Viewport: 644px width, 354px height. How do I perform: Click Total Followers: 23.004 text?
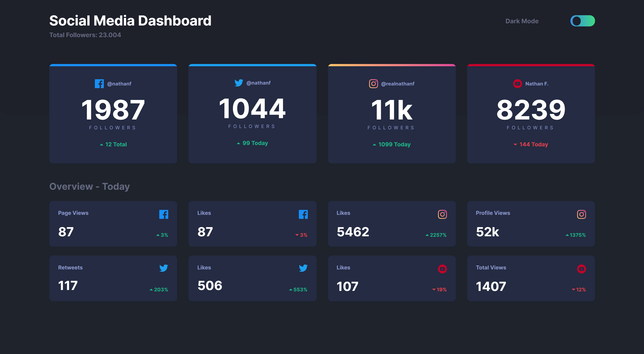pyautogui.click(x=85, y=35)
